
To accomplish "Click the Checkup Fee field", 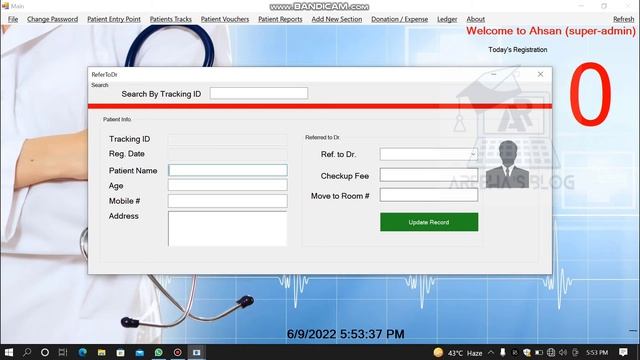I will click(x=429, y=175).
